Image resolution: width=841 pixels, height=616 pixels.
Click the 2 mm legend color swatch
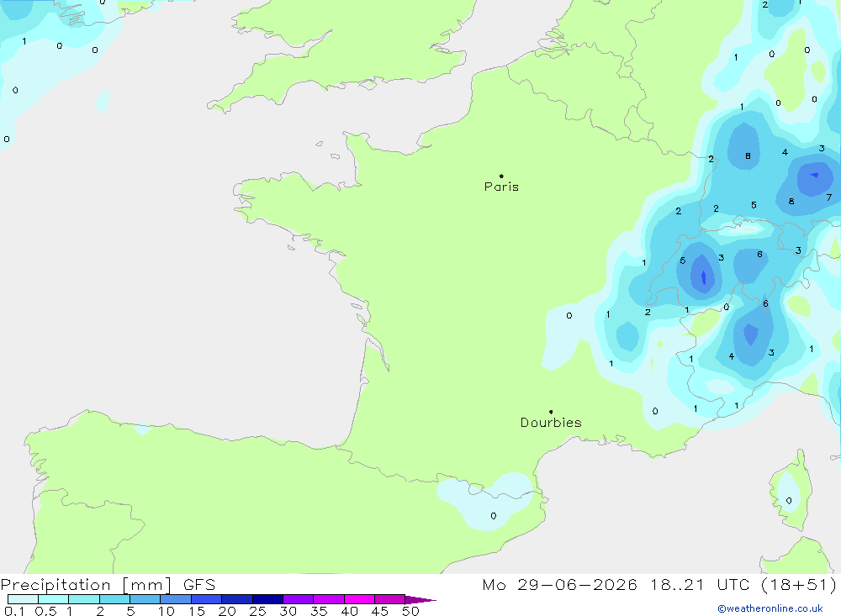pos(114,599)
